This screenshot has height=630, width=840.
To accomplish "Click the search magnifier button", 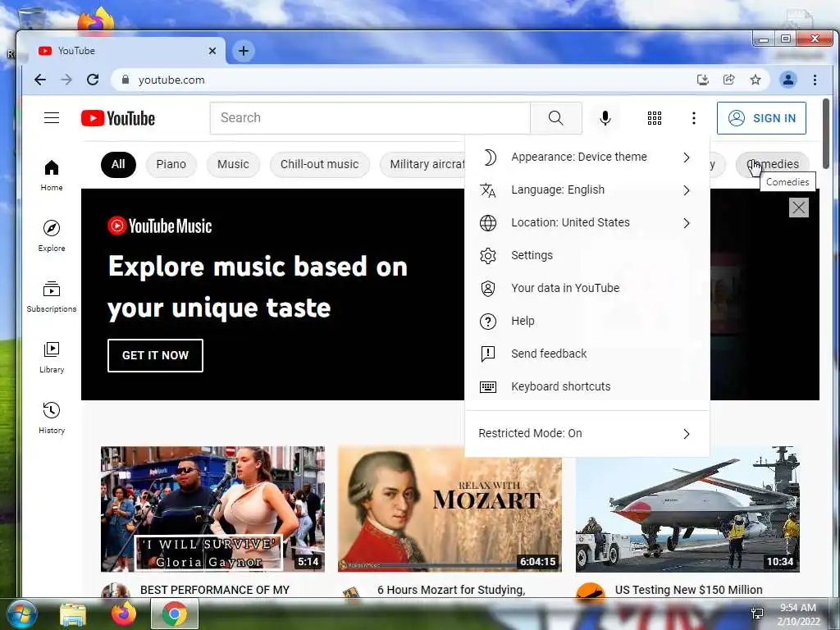I will [555, 118].
